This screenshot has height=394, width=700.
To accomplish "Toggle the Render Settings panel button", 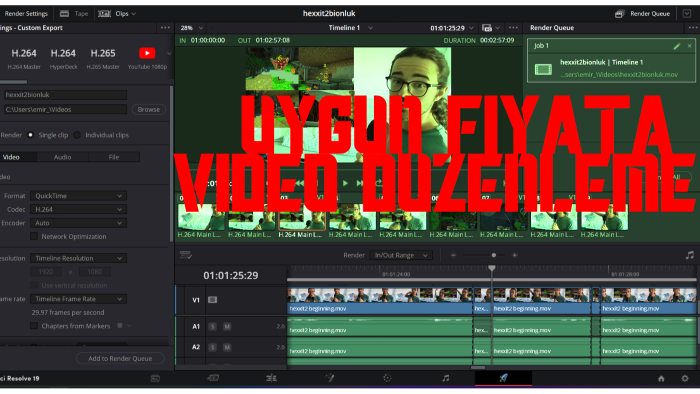I will pyautogui.click(x=26, y=14).
